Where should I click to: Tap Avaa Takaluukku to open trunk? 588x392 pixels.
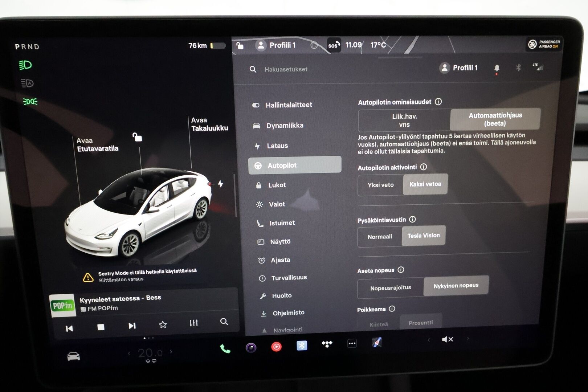[x=209, y=124]
